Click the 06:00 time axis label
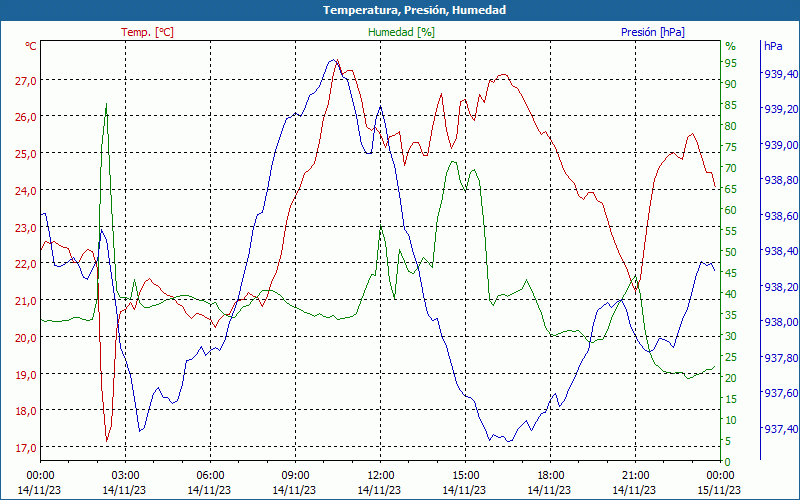 210,476
